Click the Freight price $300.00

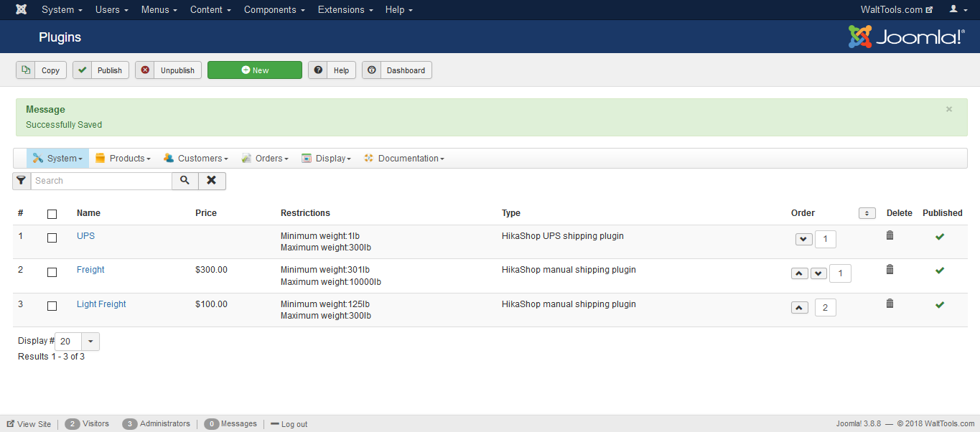[x=211, y=270]
